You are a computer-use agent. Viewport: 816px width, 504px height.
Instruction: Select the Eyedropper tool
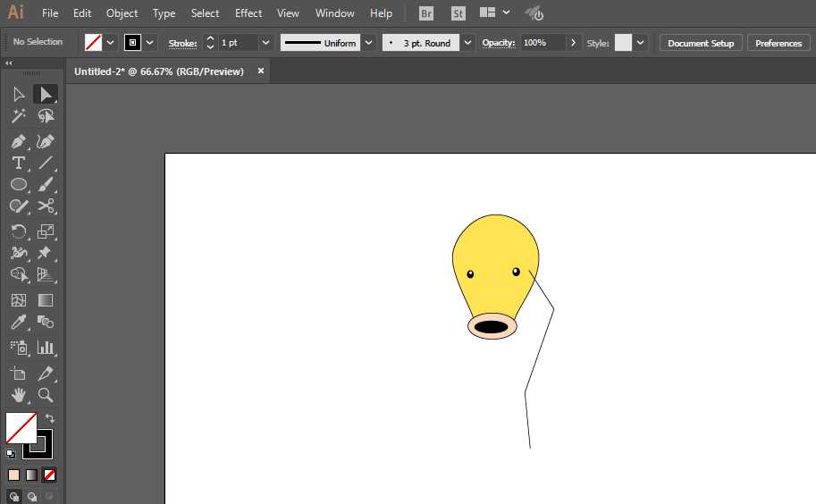[18, 323]
